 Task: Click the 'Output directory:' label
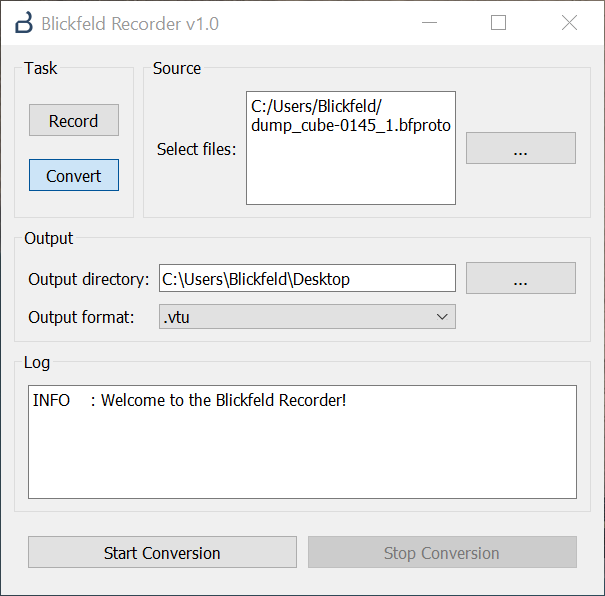click(x=89, y=279)
